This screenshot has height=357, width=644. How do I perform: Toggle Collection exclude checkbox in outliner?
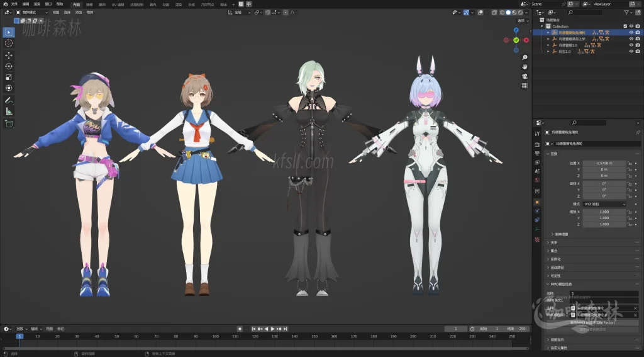[625, 26]
